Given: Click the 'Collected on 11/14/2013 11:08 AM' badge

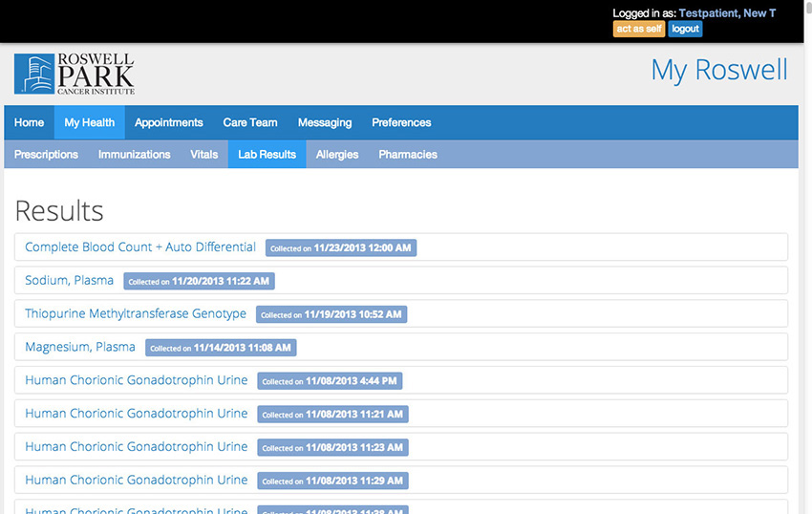Looking at the screenshot, I should coord(221,347).
